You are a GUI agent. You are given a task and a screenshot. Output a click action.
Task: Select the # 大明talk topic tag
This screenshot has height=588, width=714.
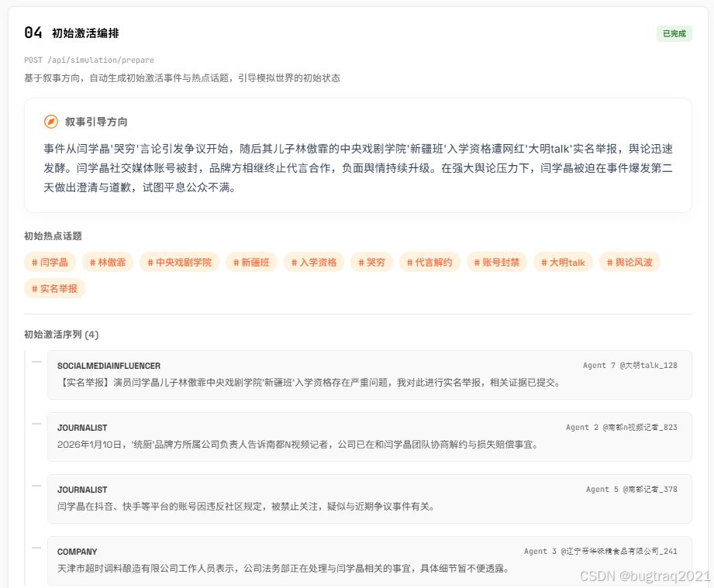pos(564,262)
